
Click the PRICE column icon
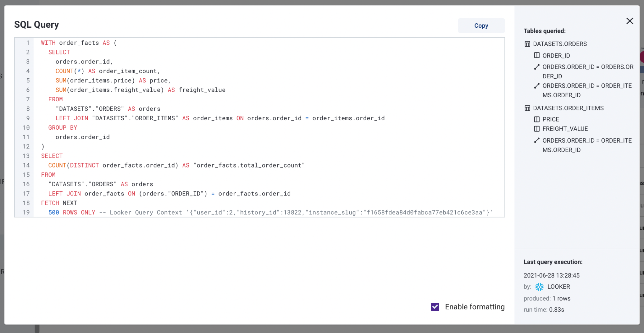coord(537,120)
